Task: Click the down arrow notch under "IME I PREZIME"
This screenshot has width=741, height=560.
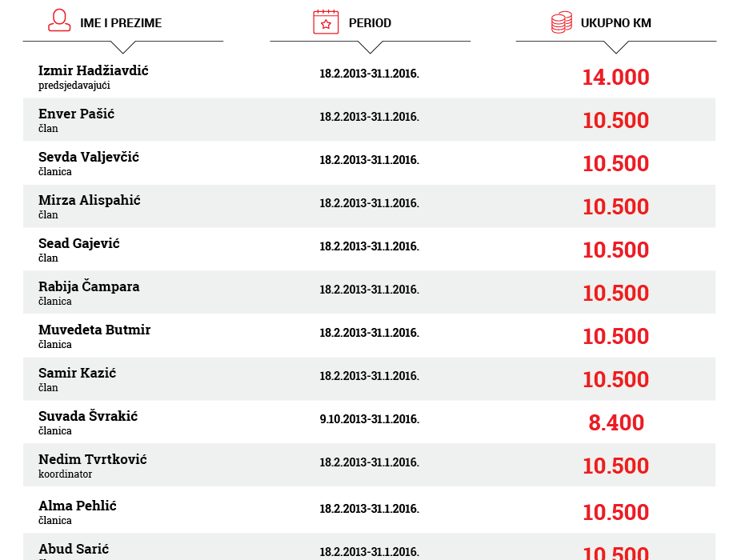Action: coord(123,46)
